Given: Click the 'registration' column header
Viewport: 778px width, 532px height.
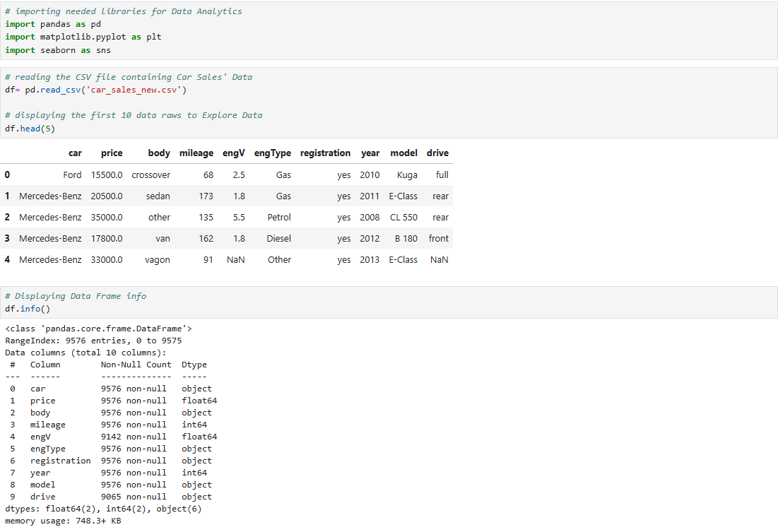Looking at the screenshot, I should 325,153.
